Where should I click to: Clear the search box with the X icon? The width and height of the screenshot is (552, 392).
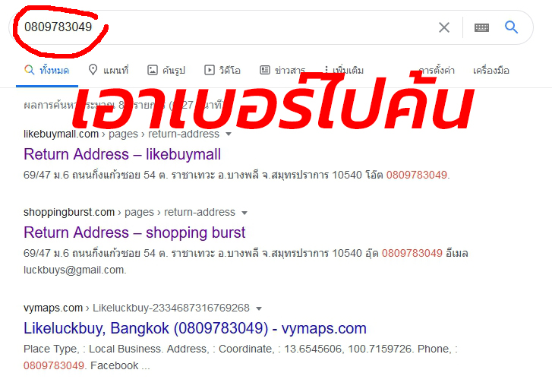click(x=444, y=27)
